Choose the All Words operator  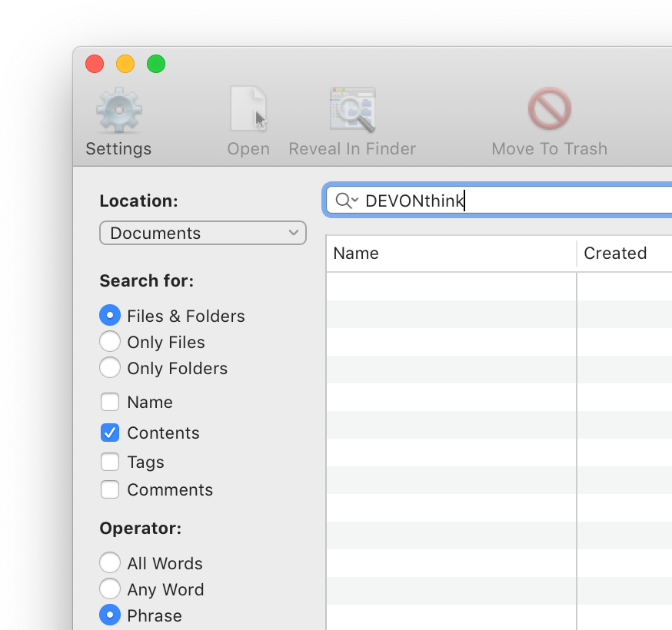[110, 562]
